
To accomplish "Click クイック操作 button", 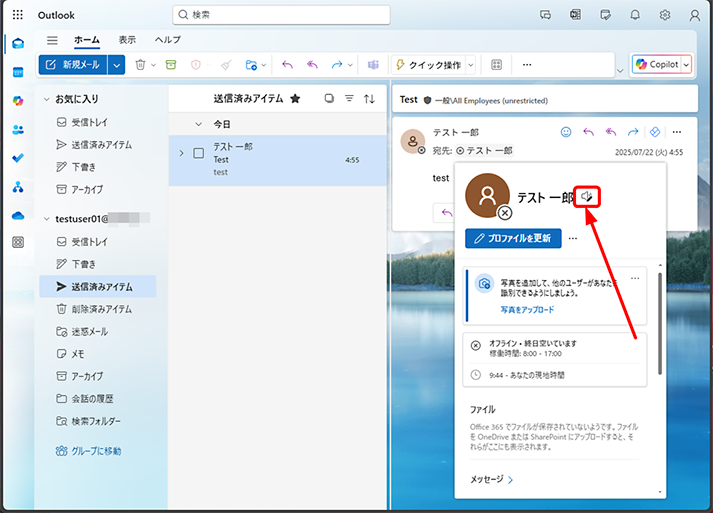I will [428, 65].
